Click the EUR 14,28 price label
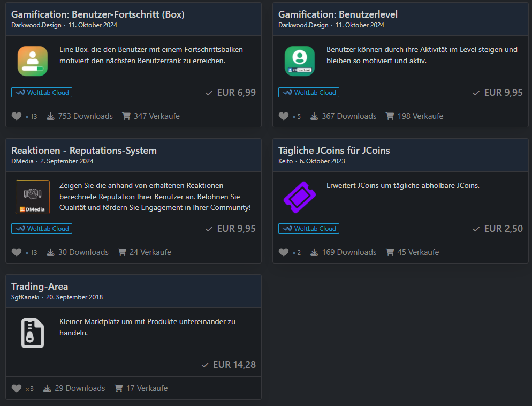 click(x=234, y=365)
